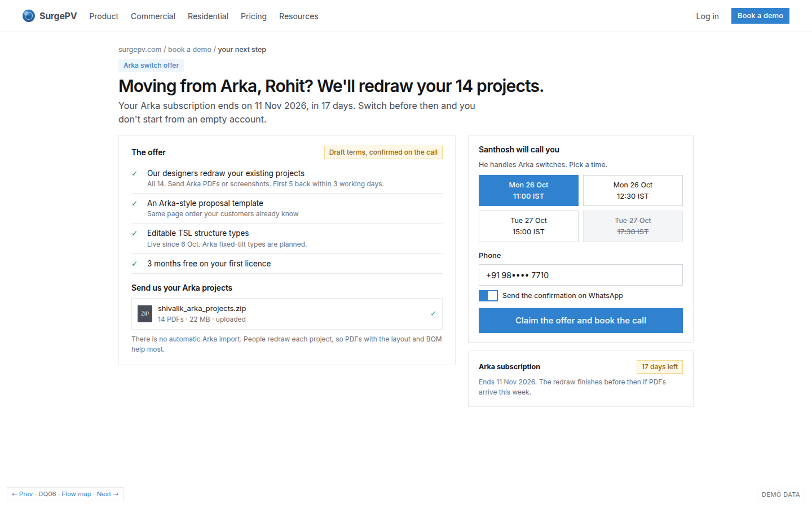Click the DEMO DATA label
This screenshot has height=508, width=812.
[x=781, y=494]
